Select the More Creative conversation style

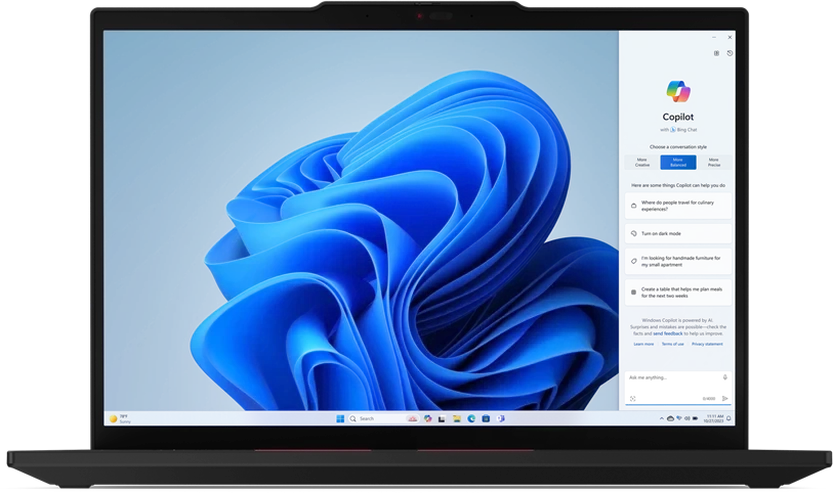[x=641, y=162]
